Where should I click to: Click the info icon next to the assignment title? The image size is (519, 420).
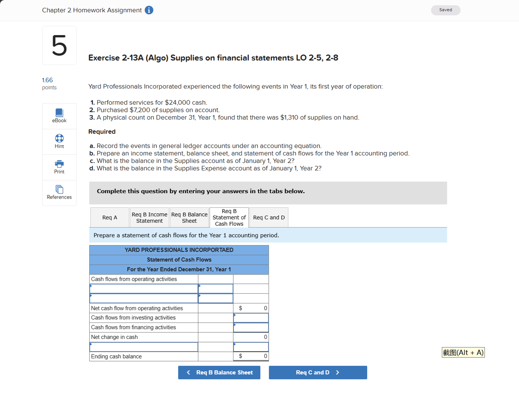149,10
